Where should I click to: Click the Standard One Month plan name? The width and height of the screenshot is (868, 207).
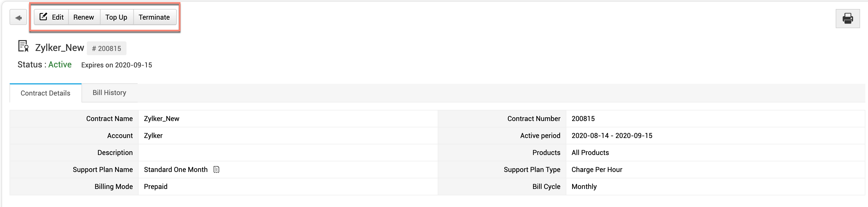[175, 170]
